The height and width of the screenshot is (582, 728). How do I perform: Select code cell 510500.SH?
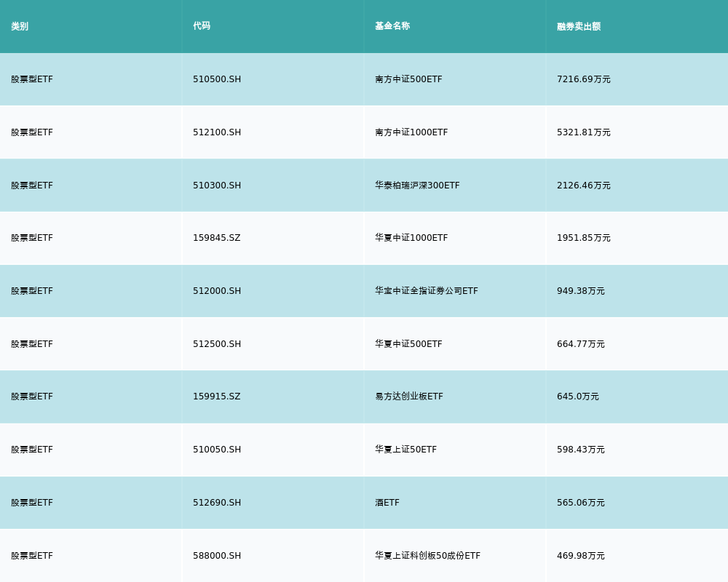tap(217, 79)
